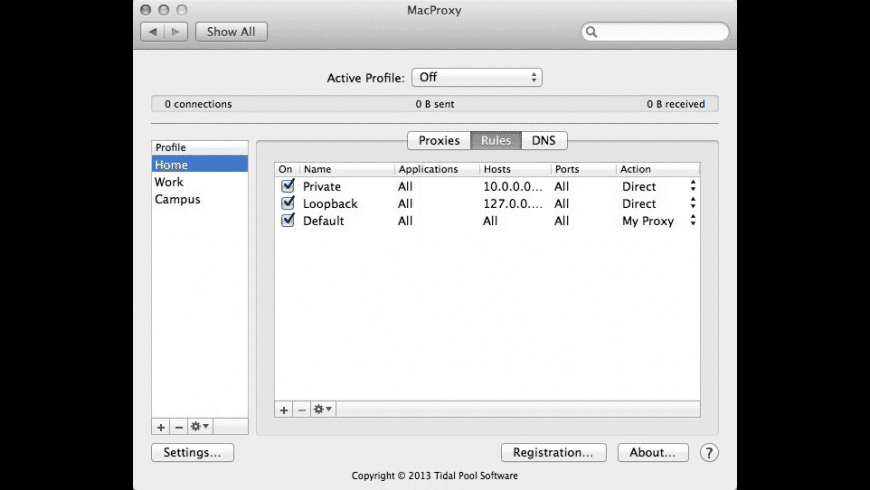Open the Active Profile dropdown
Screen dimensions: 870x490
tap(478, 77)
